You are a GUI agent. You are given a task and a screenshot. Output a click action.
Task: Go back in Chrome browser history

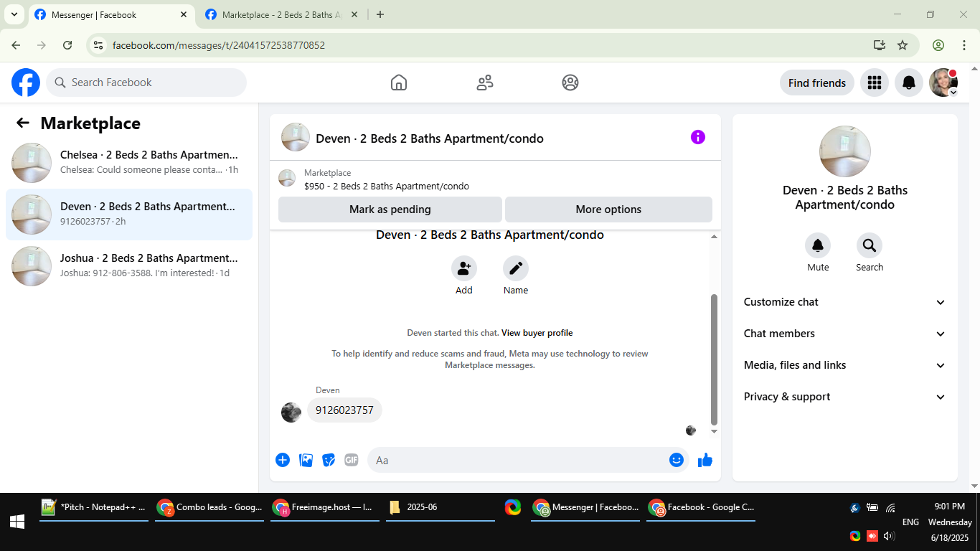pyautogui.click(x=16, y=45)
